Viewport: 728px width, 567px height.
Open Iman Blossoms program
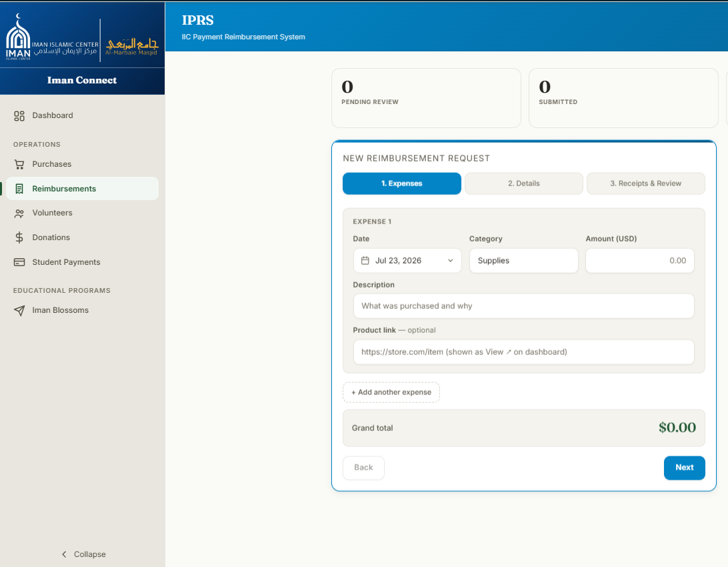tap(82, 310)
